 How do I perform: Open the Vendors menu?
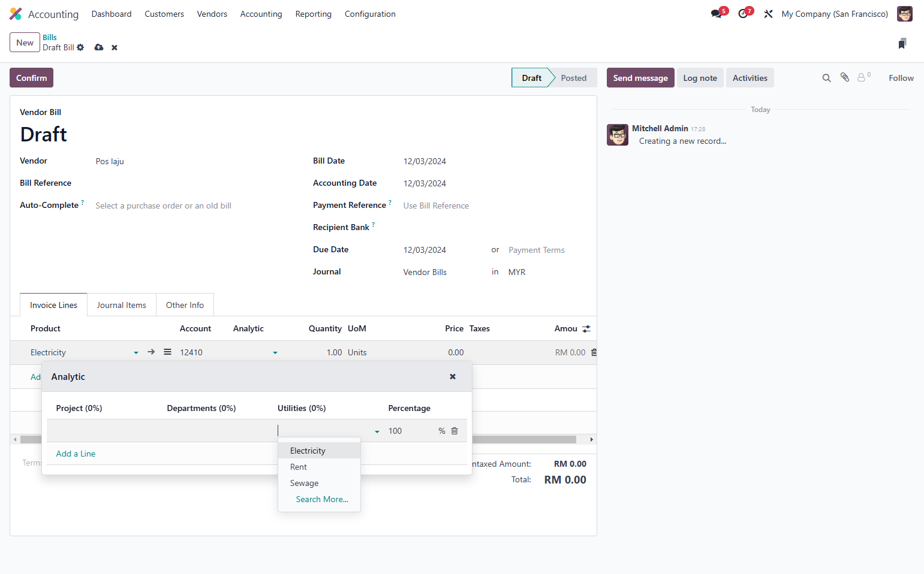click(212, 14)
